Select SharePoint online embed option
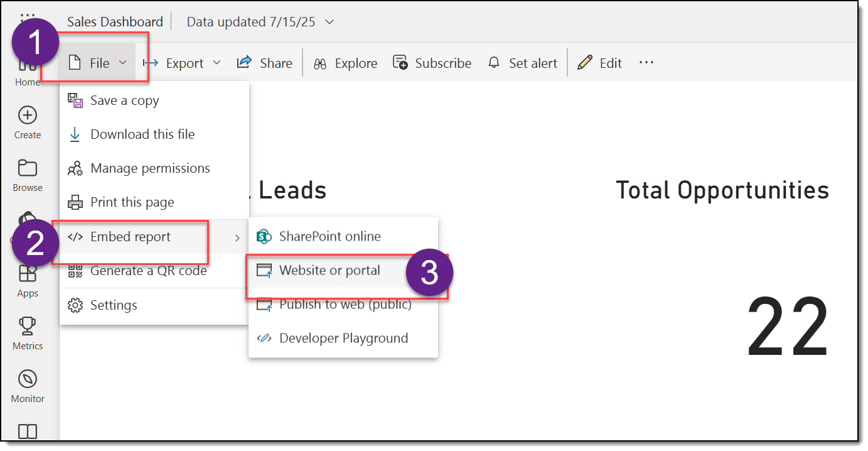 343,236
